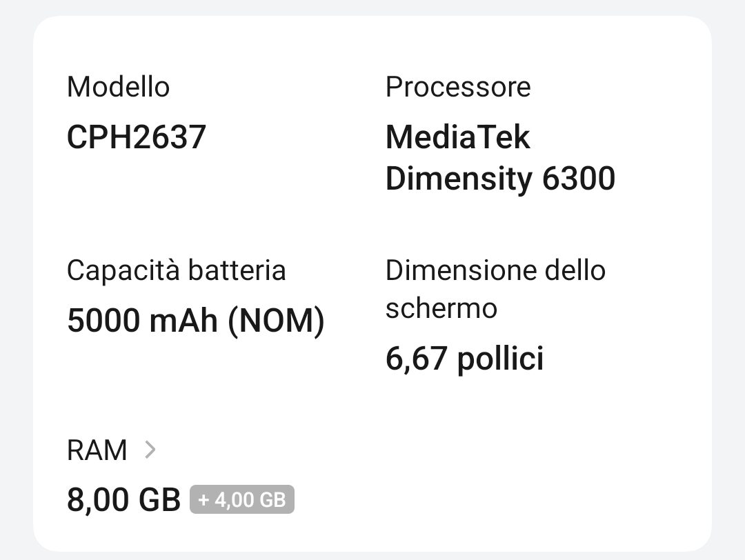Click the mAh unit text
Screen dimensions: 745x560
183,321
